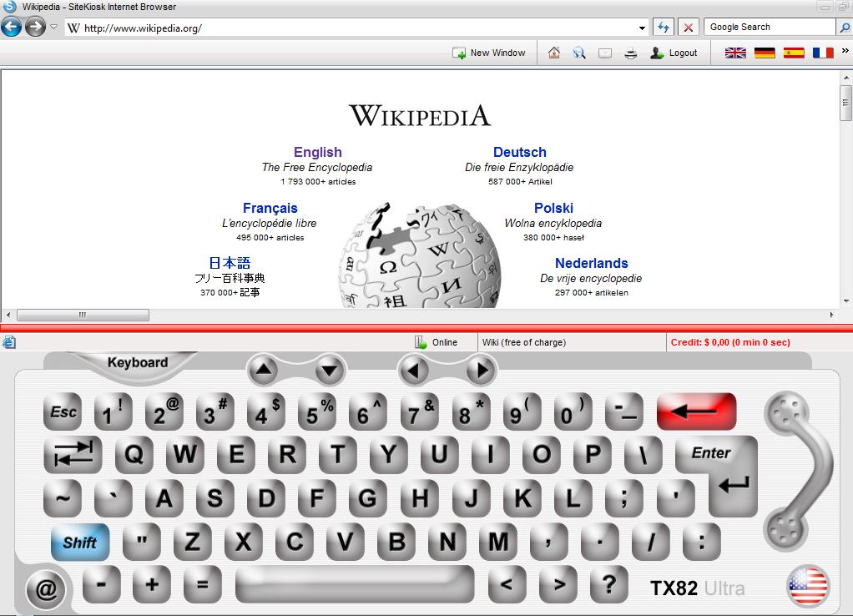This screenshot has width=853, height=616.
Task: Click New Window in toolbar
Action: 489,53
